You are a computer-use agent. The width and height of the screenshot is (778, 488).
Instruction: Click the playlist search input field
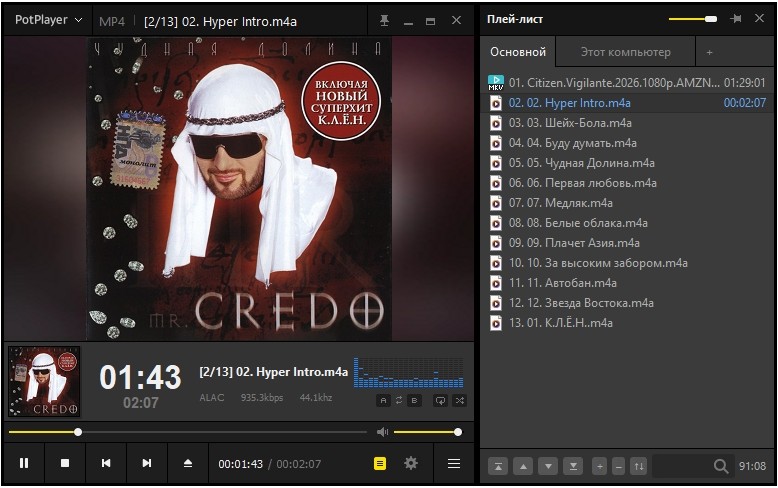coord(683,466)
